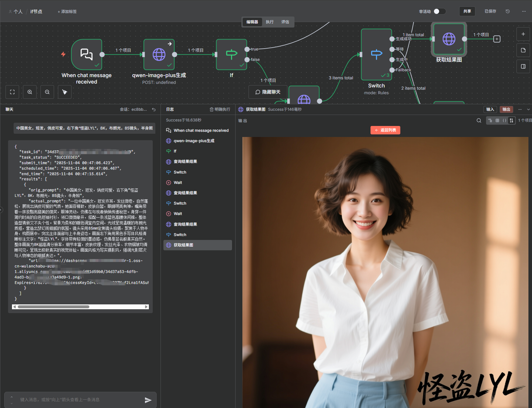Zoom out on the workflow canvas
532x408 pixels.
click(x=47, y=92)
